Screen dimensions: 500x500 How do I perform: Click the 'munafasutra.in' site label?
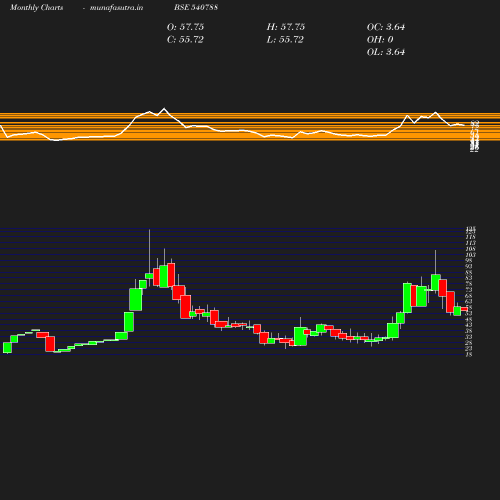pos(116,7)
